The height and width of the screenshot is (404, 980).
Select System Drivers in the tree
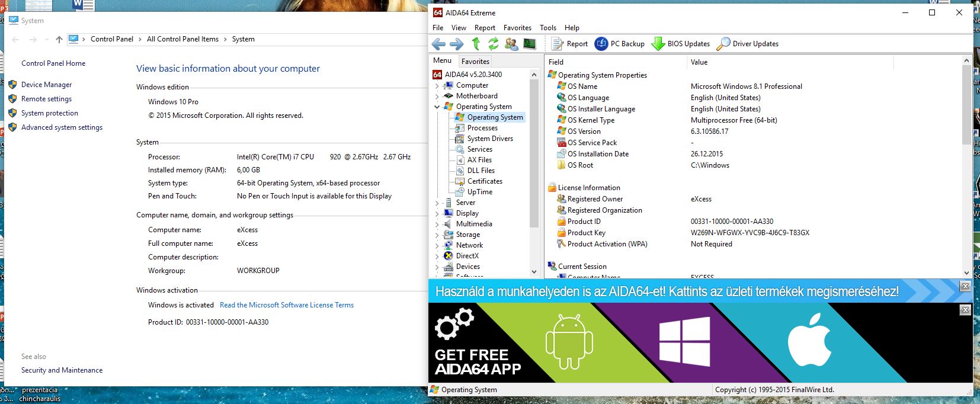tap(490, 139)
